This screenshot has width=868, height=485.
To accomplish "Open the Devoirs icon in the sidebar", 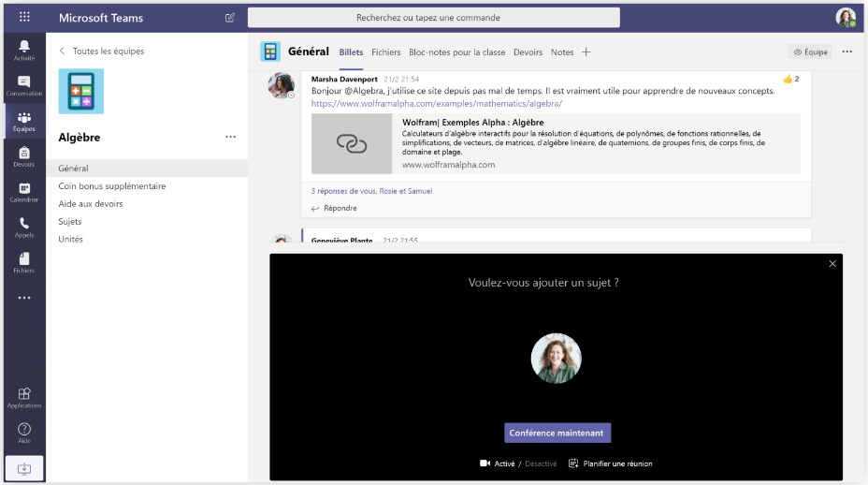I will (x=23, y=156).
